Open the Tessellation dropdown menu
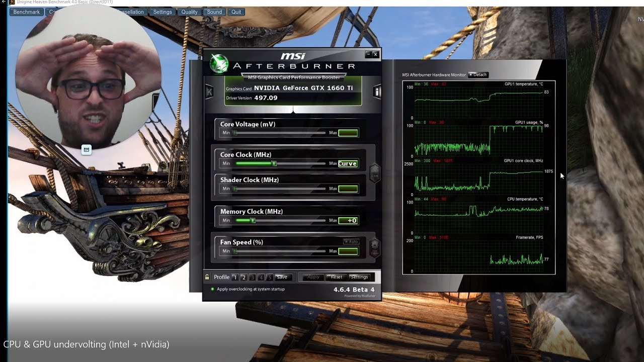Viewport: 644px width, 362px height. pyautogui.click(x=129, y=12)
